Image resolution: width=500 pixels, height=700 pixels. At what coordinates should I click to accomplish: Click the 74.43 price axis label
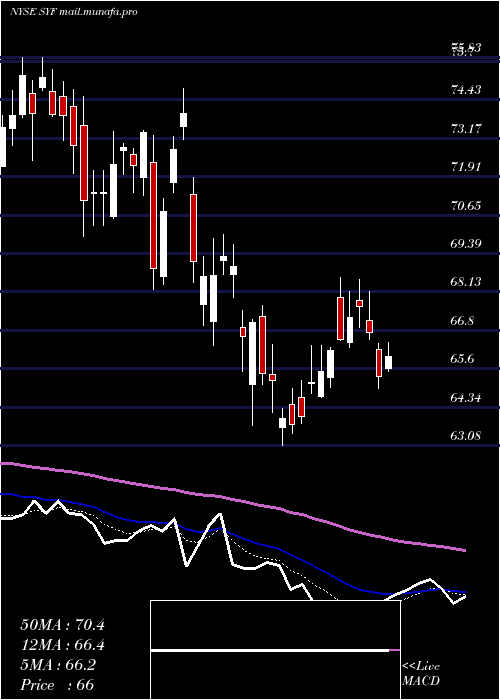466,90
